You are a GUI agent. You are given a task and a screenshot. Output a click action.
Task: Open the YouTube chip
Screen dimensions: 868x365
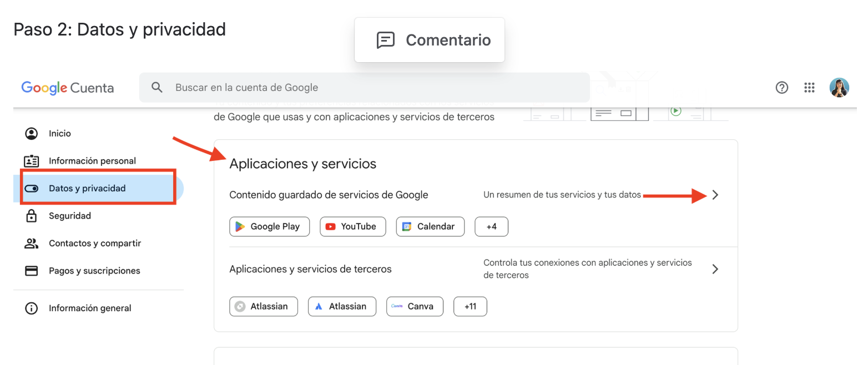(353, 226)
